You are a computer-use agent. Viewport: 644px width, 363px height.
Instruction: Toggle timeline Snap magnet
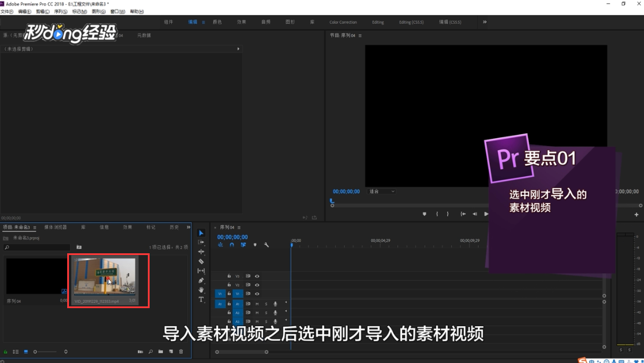231,245
